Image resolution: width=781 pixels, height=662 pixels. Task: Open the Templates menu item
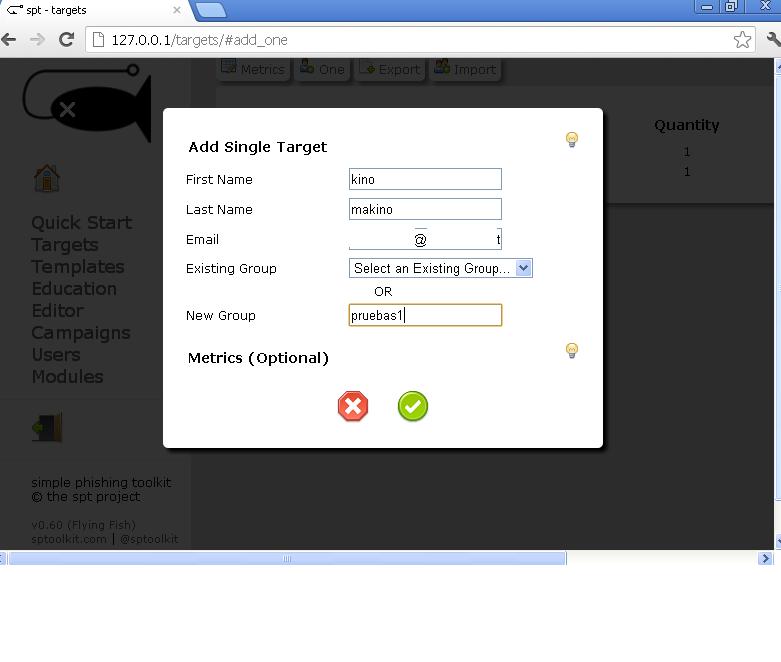(x=77, y=267)
